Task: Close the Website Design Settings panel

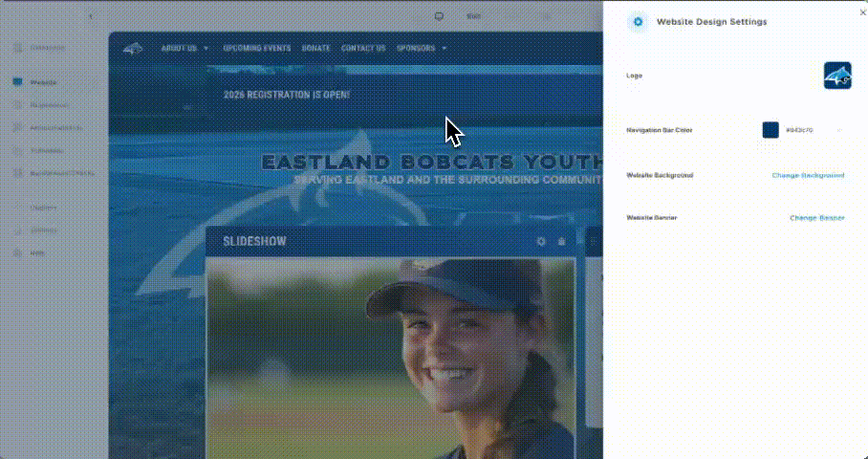Action: (862, 12)
